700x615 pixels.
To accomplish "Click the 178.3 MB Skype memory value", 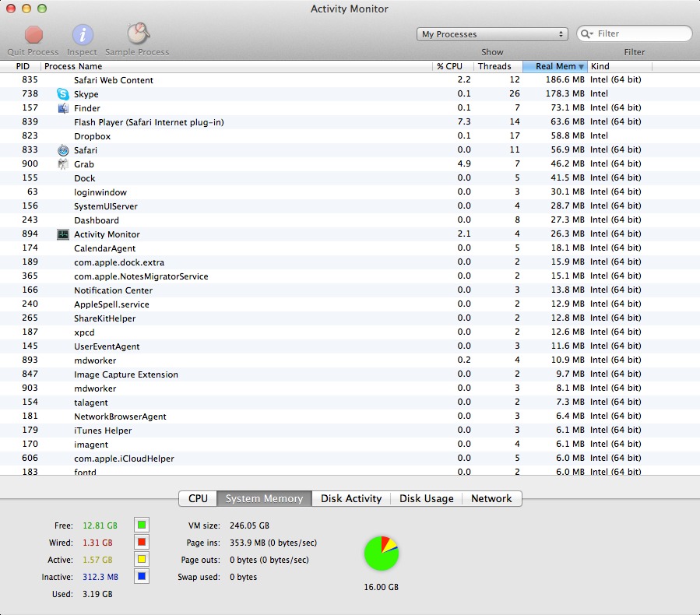I will tap(565, 93).
